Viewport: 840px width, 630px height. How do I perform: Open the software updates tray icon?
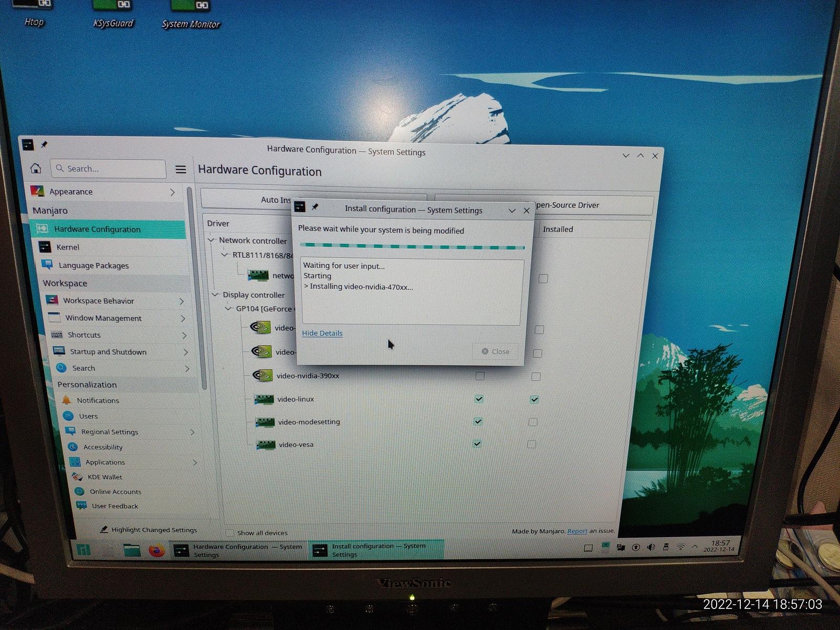click(x=636, y=547)
